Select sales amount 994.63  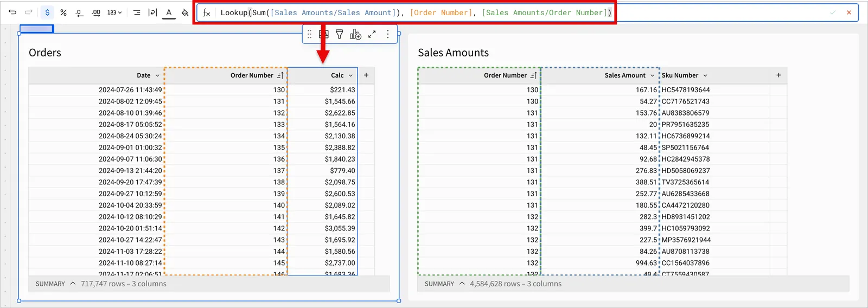(x=600, y=263)
